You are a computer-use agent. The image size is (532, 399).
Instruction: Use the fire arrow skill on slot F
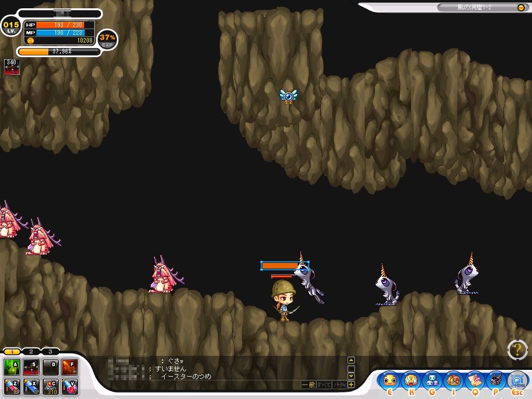point(70,367)
